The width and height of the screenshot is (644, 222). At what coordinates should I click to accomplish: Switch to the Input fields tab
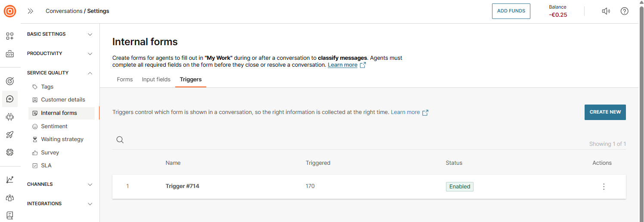(156, 80)
